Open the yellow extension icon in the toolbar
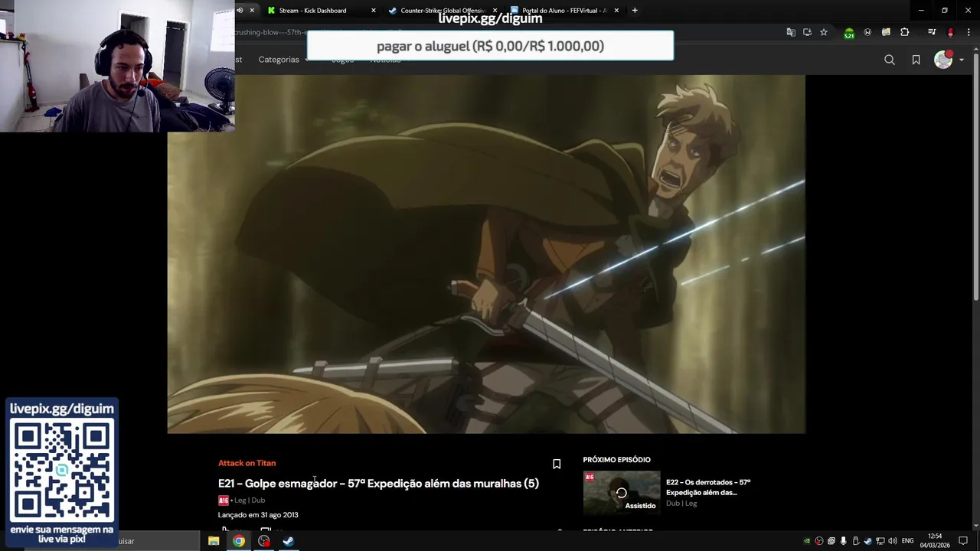 (x=886, y=32)
